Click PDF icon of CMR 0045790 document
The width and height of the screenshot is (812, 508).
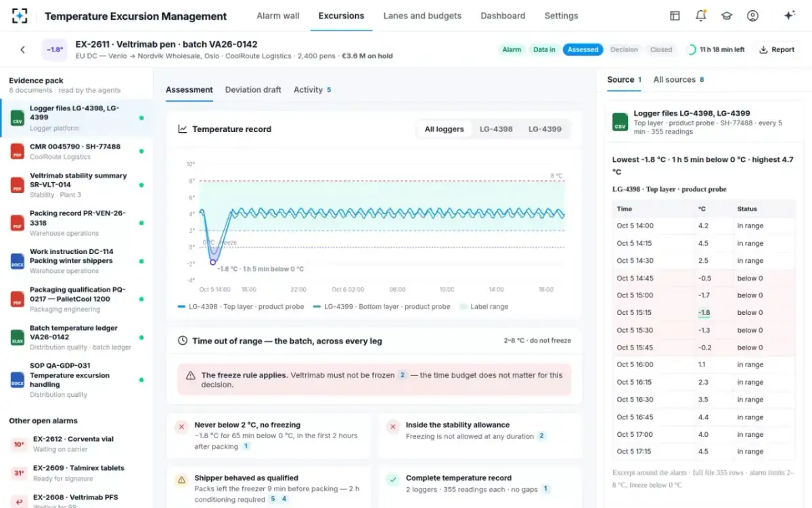coord(17,151)
